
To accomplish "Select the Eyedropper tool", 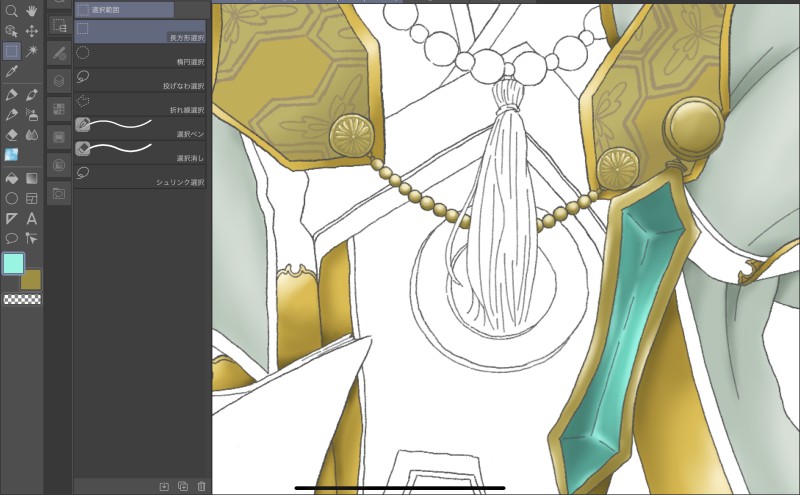I will coord(11,71).
